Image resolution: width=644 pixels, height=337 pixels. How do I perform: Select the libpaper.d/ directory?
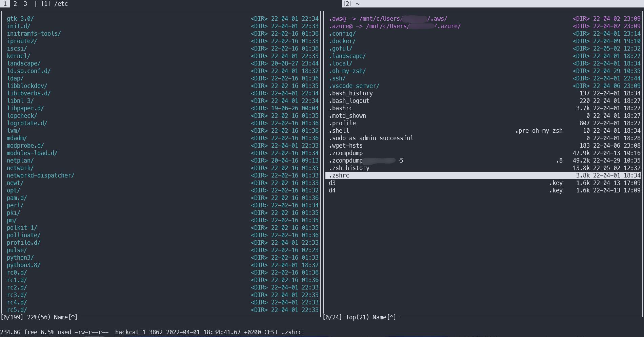163,108
